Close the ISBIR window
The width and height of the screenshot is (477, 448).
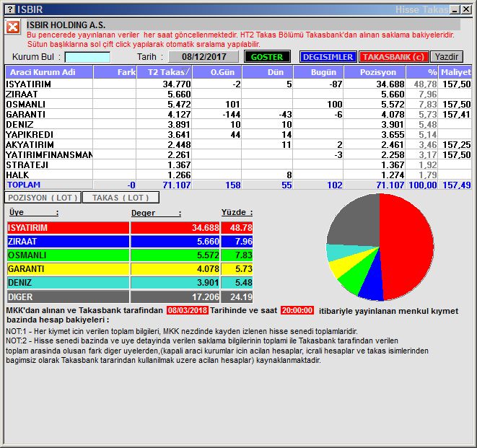point(466,9)
